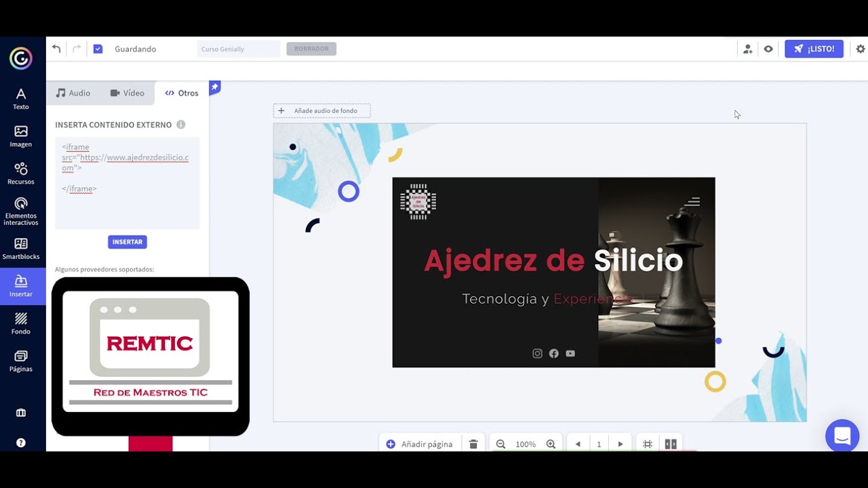
Task: Edit the Curso Genially title field
Action: [x=238, y=49]
